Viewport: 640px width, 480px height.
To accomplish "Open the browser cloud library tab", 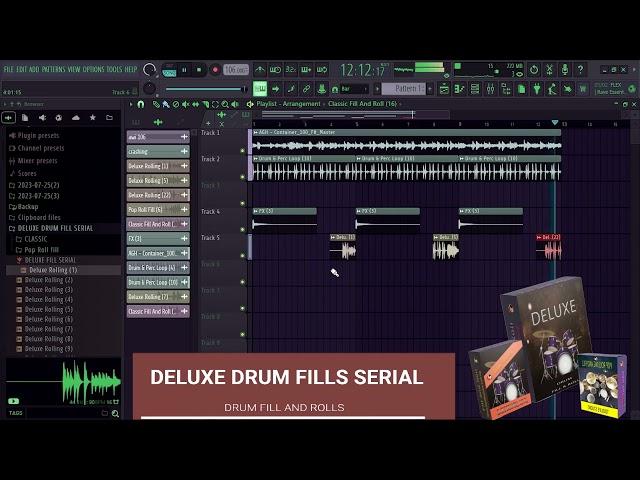I will click(76, 118).
